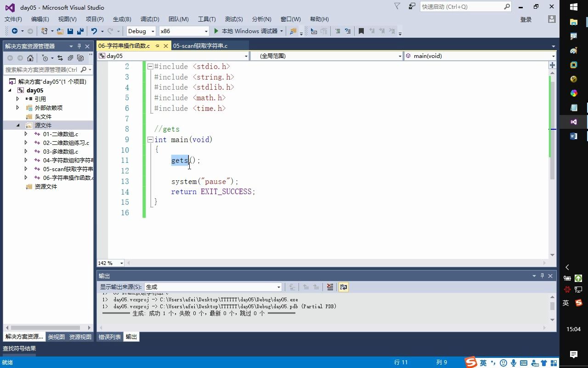Show all files in Solution Explorer
The width and height of the screenshot is (588, 368).
80,58
